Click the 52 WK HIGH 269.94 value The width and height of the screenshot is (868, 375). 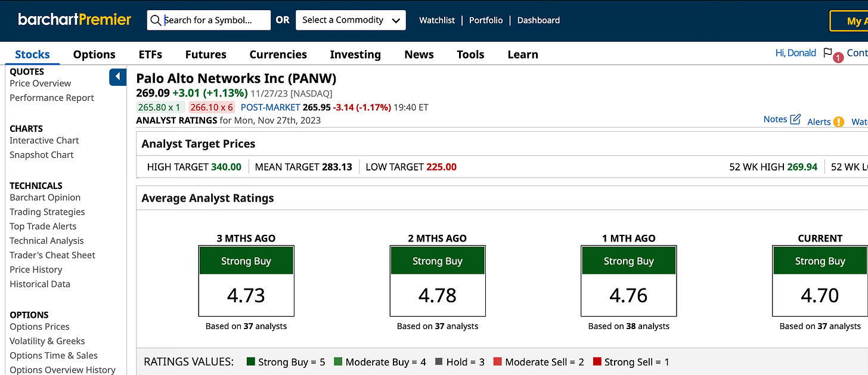(x=802, y=167)
